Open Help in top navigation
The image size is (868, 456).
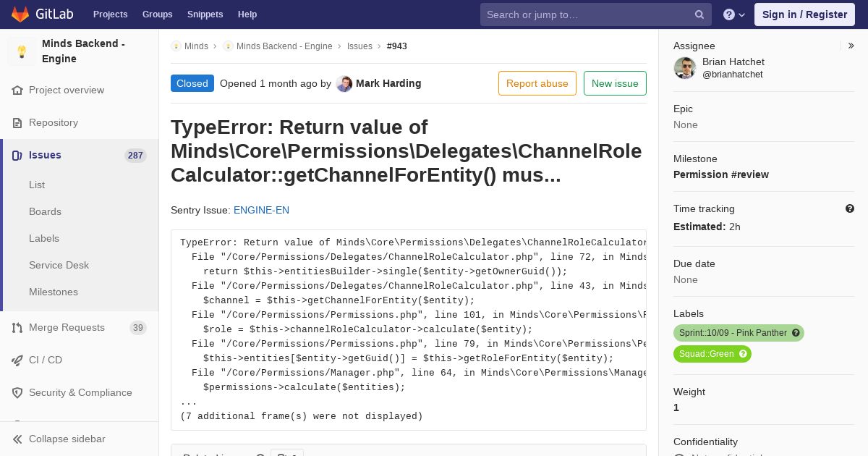247,14
